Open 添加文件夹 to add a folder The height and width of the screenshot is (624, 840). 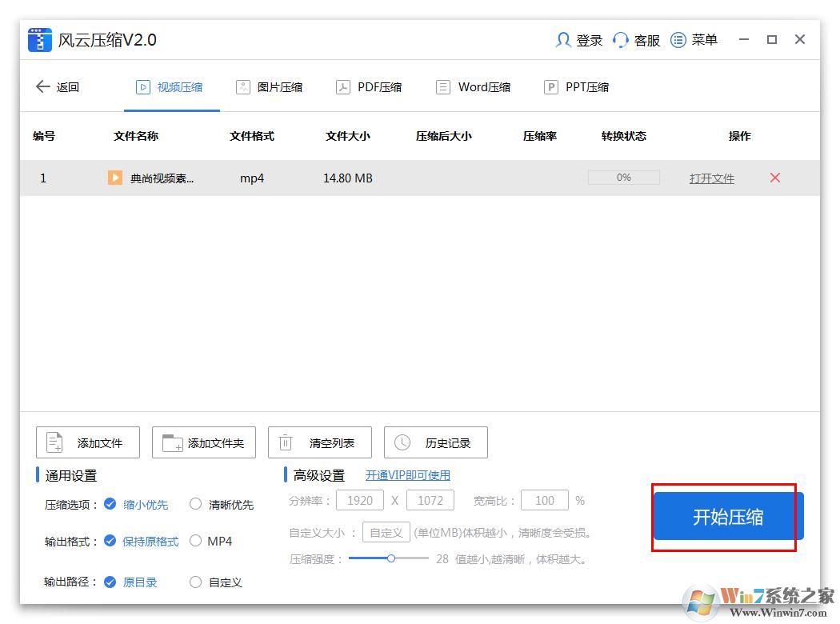click(x=203, y=442)
